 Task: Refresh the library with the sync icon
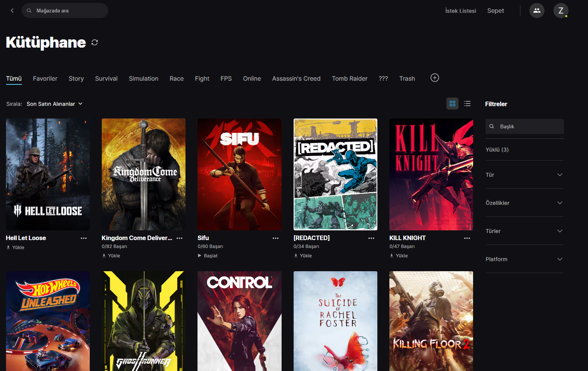pos(95,42)
